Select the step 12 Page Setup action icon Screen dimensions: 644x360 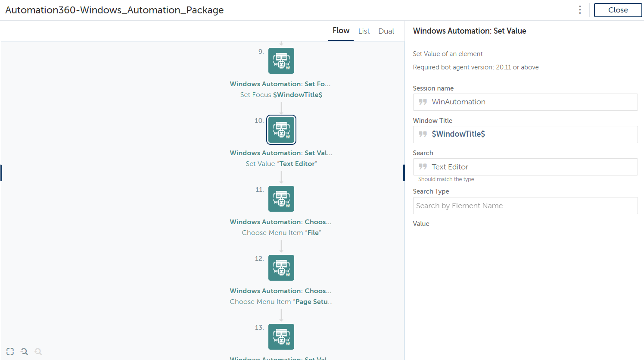(x=281, y=268)
